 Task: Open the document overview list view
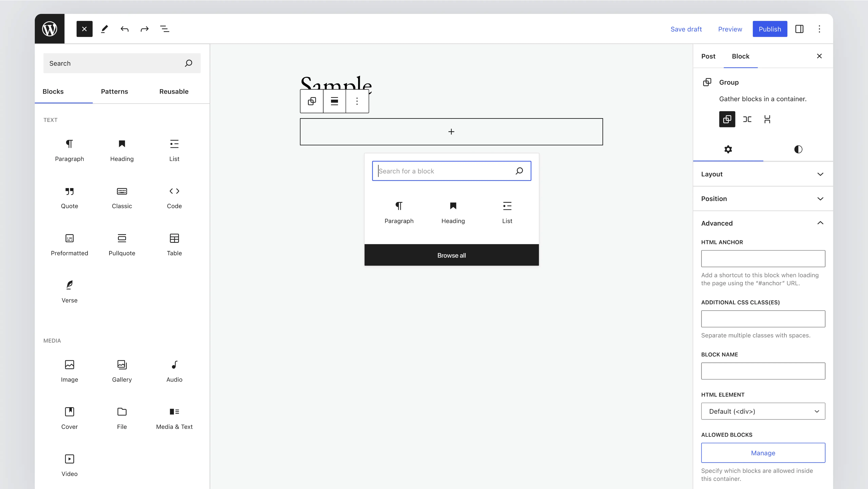(x=164, y=29)
